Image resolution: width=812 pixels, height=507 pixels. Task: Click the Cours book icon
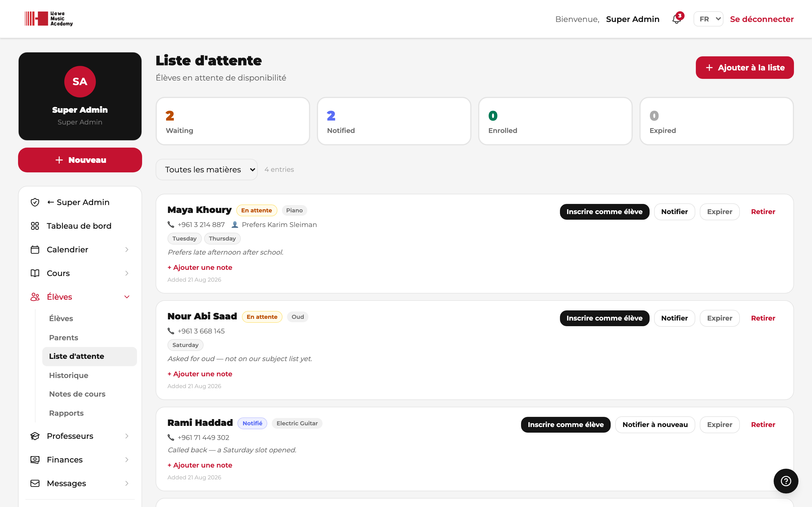tap(35, 273)
